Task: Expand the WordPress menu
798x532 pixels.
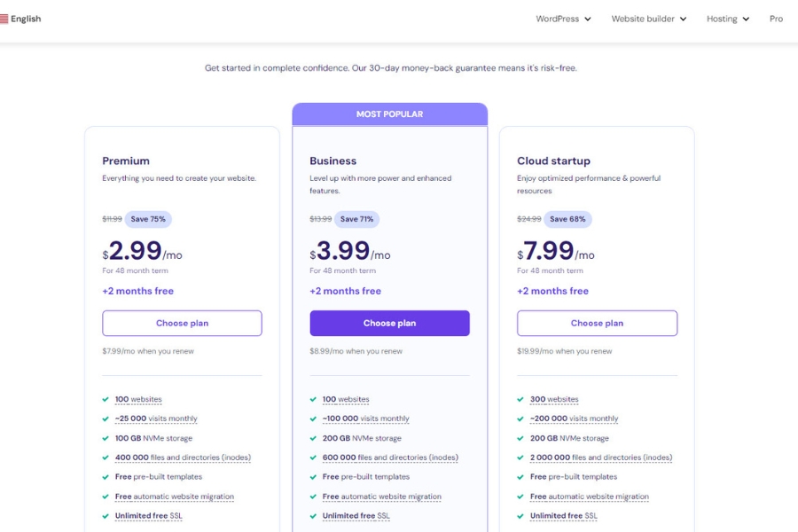Action: coord(563,19)
